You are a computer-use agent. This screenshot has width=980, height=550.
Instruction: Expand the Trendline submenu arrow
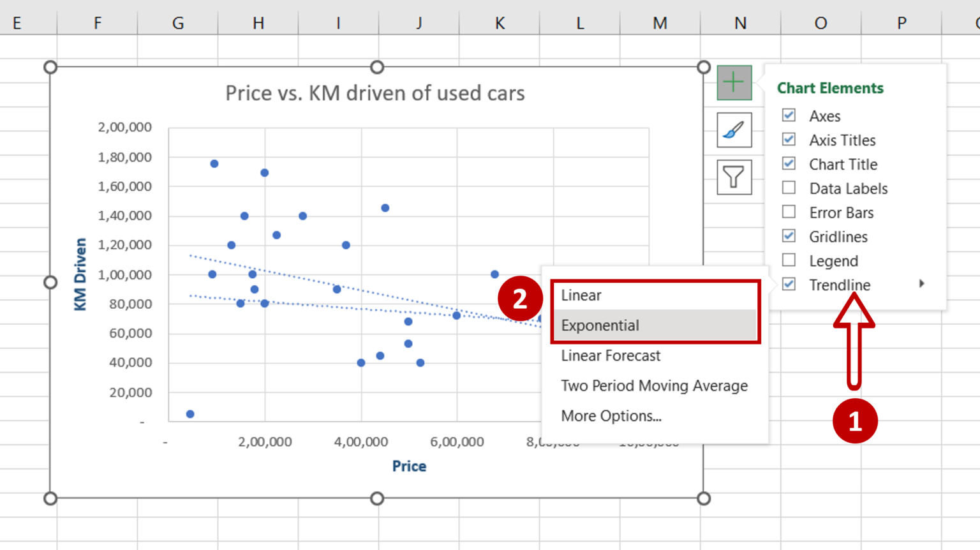[x=922, y=284]
